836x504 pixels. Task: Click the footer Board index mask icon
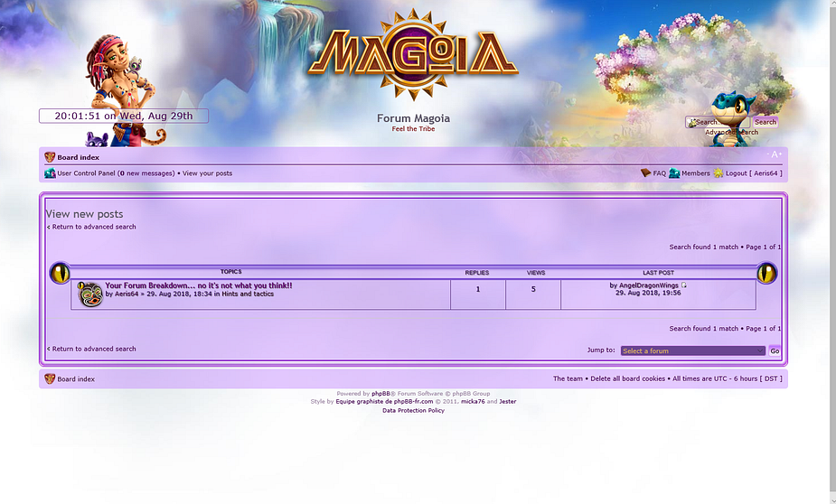(50, 378)
